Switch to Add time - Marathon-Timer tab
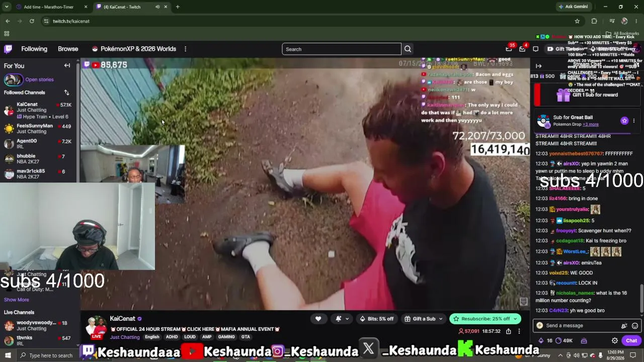Screen dimensions: 644x362 point(52,7)
